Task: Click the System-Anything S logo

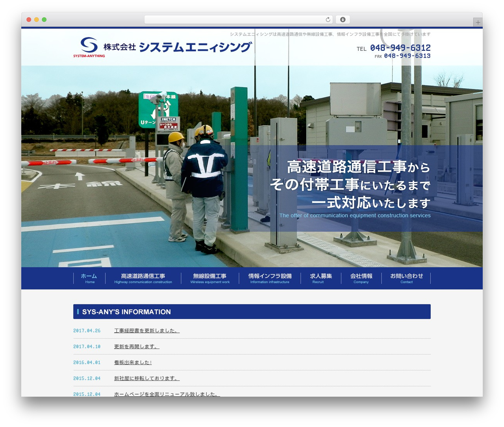Action: tap(89, 47)
